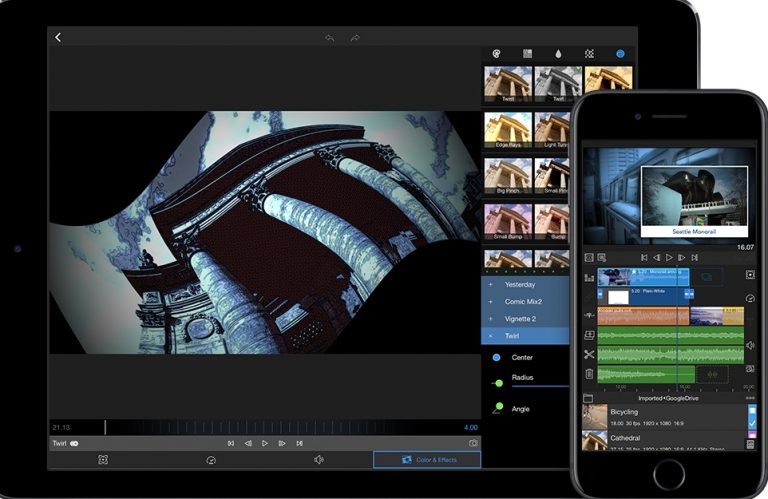Open the color palette presets tab
The height and width of the screenshot is (499, 768).
(496, 54)
